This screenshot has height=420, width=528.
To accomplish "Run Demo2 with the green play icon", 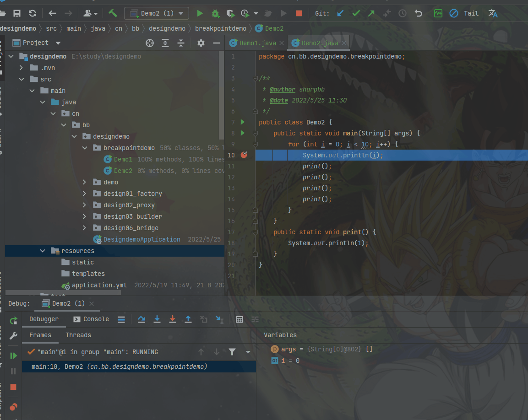I will [200, 13].
